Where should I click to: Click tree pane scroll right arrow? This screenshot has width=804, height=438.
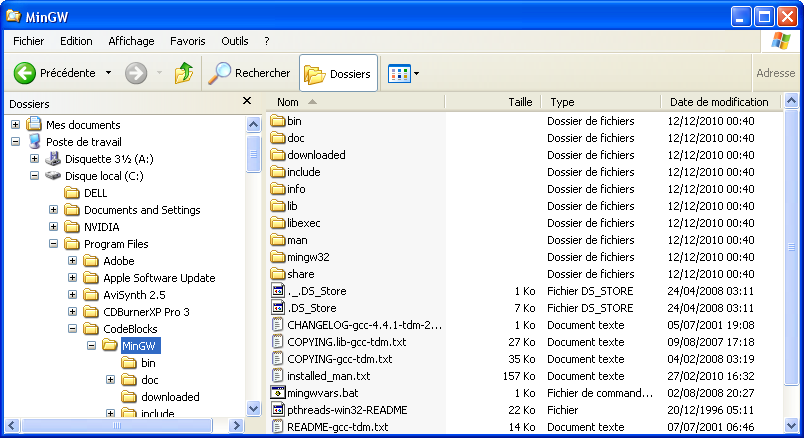pyautogui.click(x=236, y=425)
